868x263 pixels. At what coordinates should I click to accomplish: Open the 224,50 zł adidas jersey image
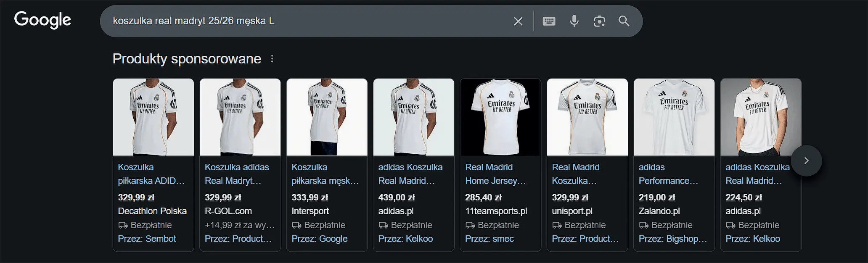click(761, 117)
